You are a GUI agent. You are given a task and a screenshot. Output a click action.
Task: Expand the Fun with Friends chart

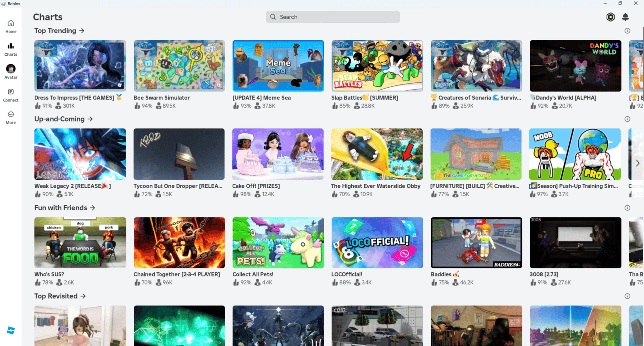click(x=65, y=208)
